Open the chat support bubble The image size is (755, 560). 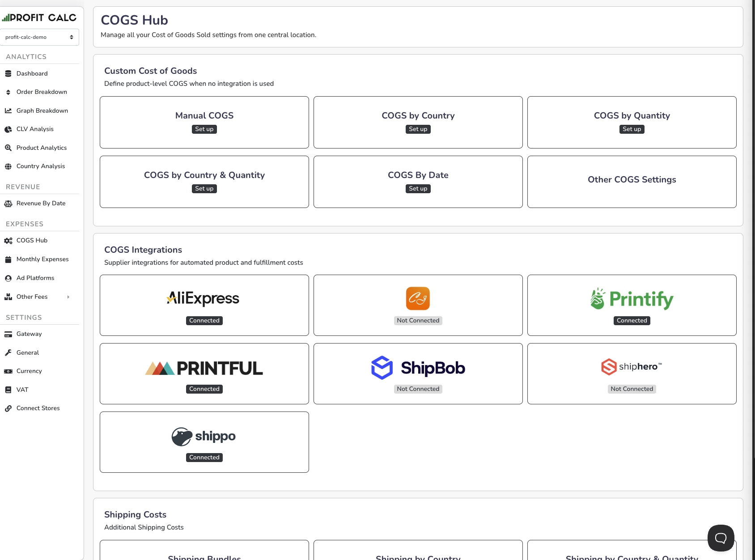(x=721, y=538)
